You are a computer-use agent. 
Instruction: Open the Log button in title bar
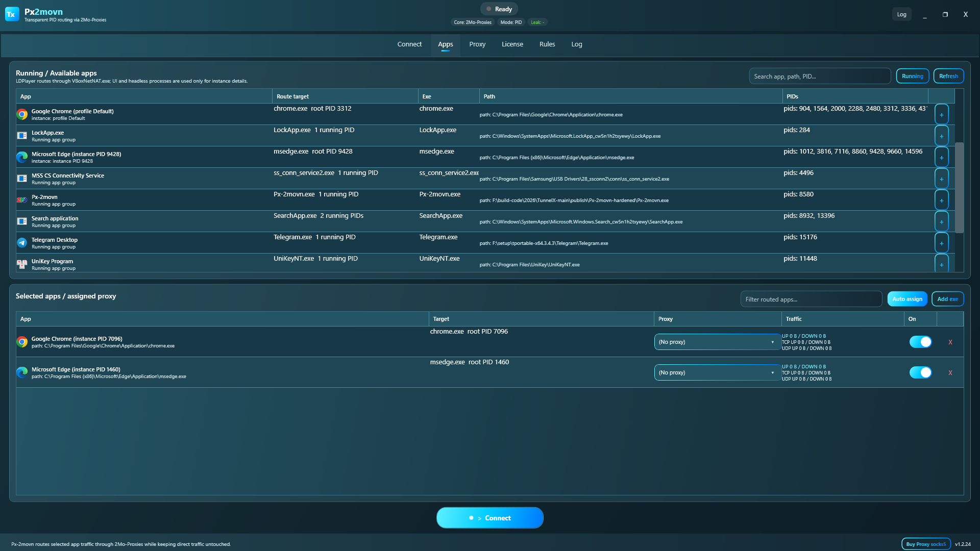tap(902, 14)
